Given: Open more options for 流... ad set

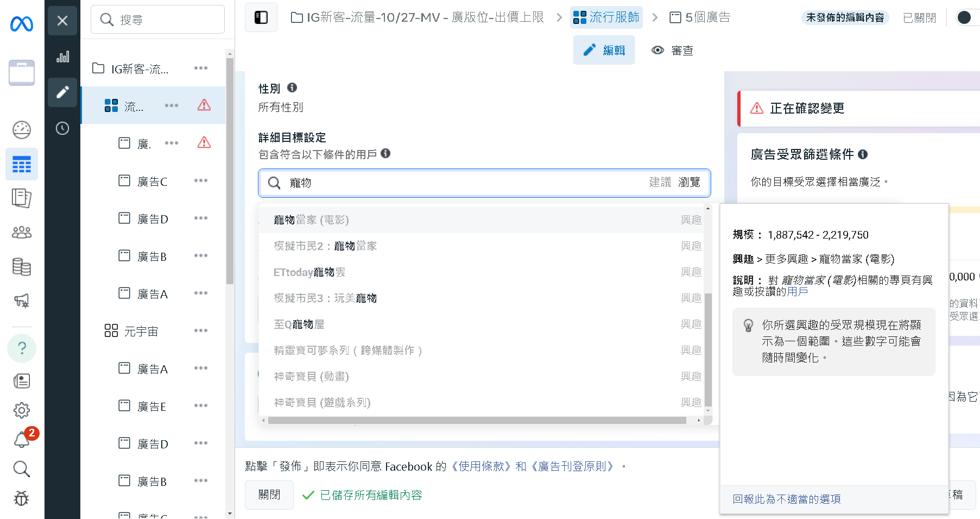Looking at the screenshot, I should click(172, 105).
